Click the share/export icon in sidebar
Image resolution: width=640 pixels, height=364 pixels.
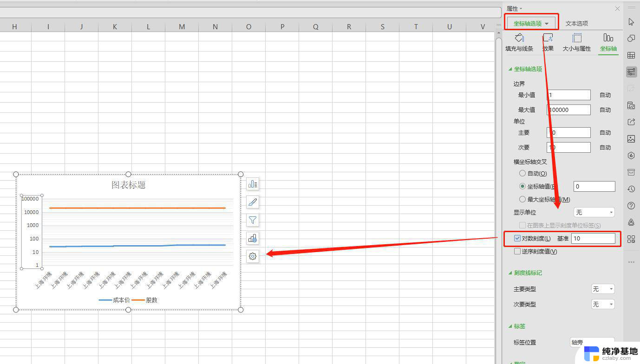click(x=631, y=122)
